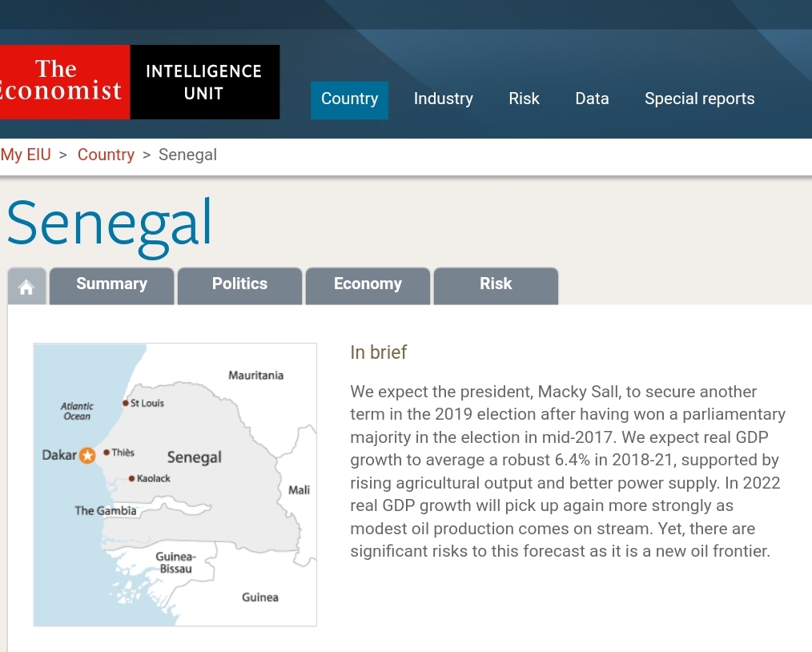Go to the Data section
The width and height of the screenshot is (812, 652).
pos(592,99)
